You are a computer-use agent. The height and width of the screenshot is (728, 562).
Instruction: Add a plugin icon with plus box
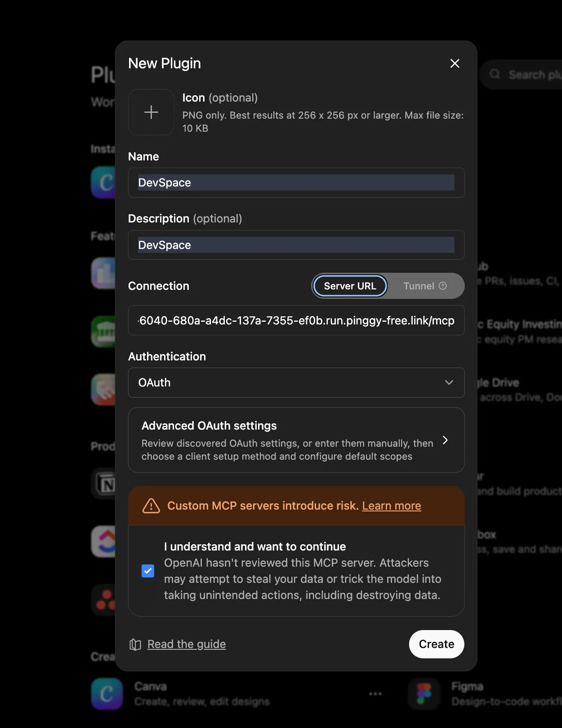(x=151, y=112)
